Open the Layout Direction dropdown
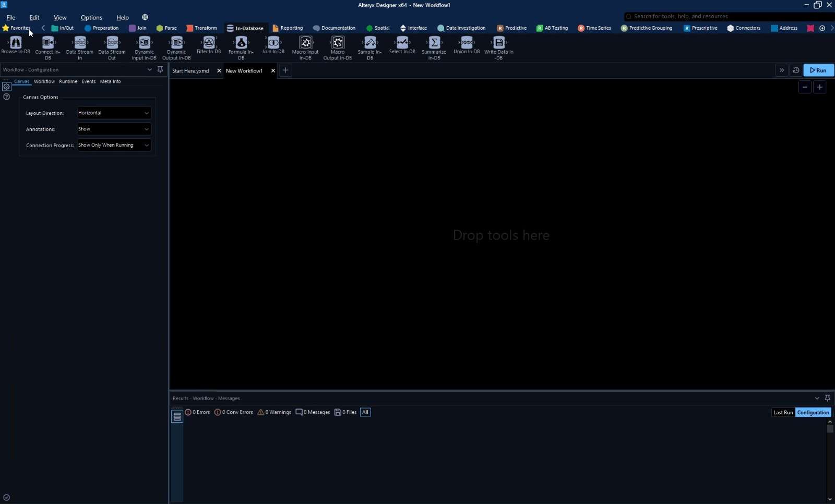The image size is (835, 504). click(x=114, y=113)
